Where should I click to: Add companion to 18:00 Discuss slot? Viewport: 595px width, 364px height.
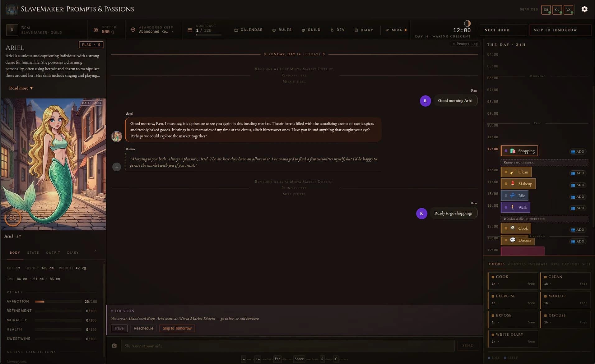pyautogui.click(x=578, y=242)
